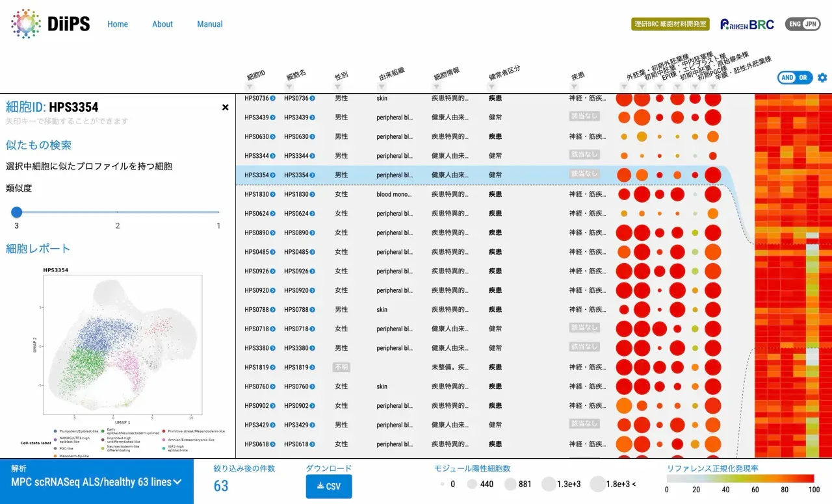The height and width of the screenshot is (504, 832).
Task: Open the 由来組織 column filter
Action: tap(382, 87)
